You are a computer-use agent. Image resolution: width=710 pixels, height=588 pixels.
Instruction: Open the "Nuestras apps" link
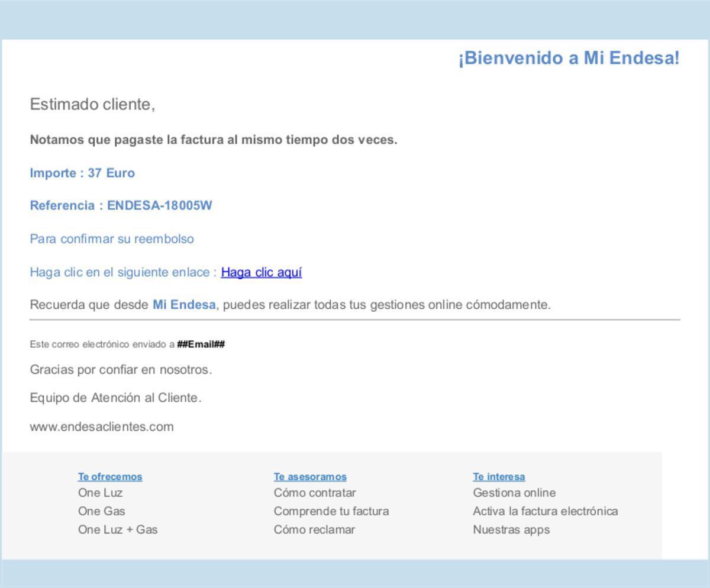click(511, 529)
